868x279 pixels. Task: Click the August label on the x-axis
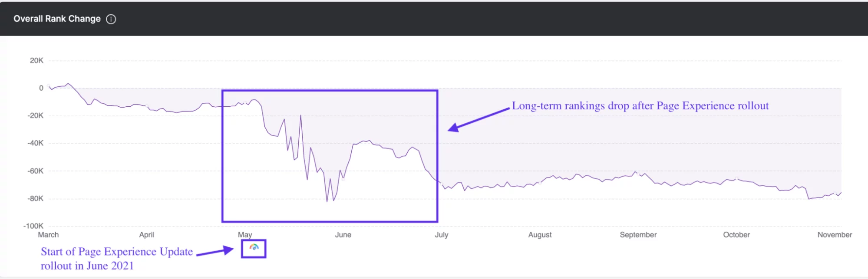540,235
